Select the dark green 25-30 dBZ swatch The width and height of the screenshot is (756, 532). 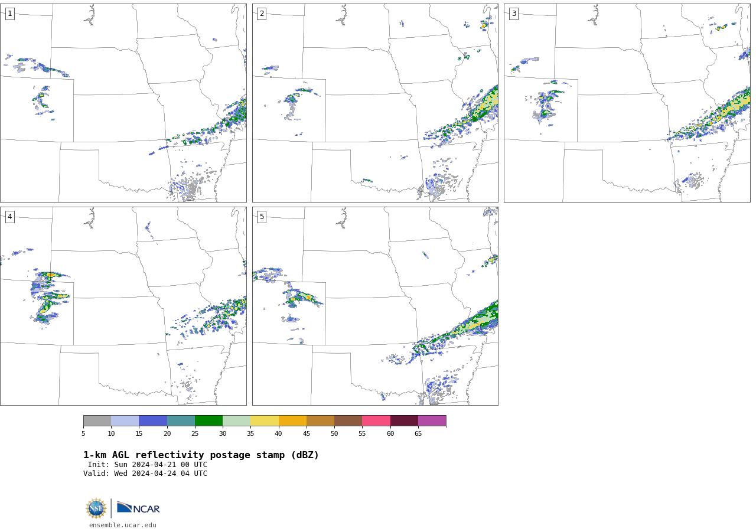208,420
